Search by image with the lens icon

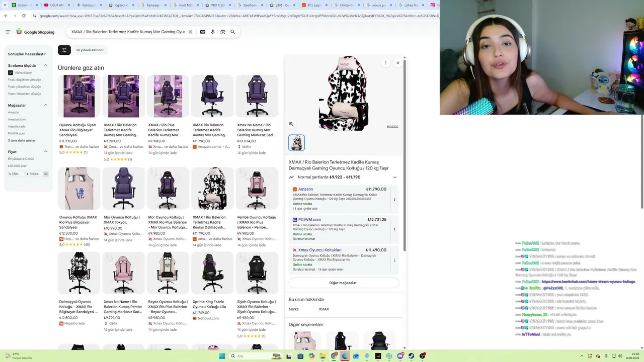[223, 32]
